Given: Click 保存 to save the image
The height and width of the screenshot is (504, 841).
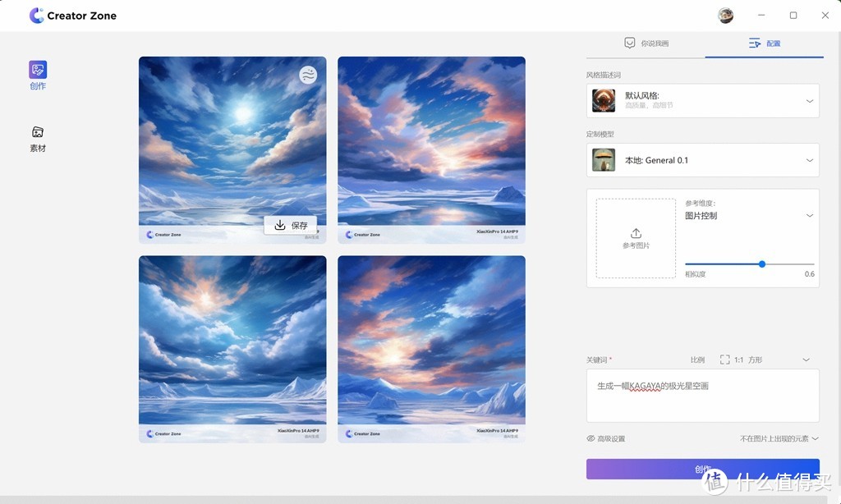Looking at the screenshot, I should (291, 225).
